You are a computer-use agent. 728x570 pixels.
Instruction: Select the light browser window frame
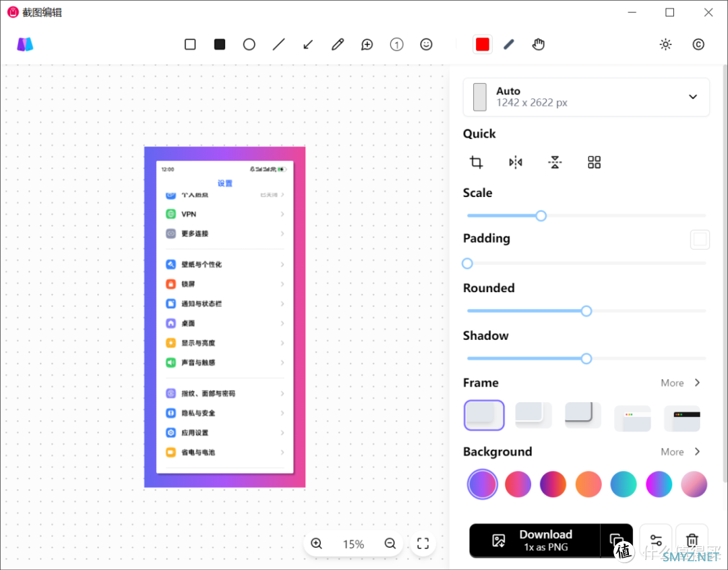[633, 418]
